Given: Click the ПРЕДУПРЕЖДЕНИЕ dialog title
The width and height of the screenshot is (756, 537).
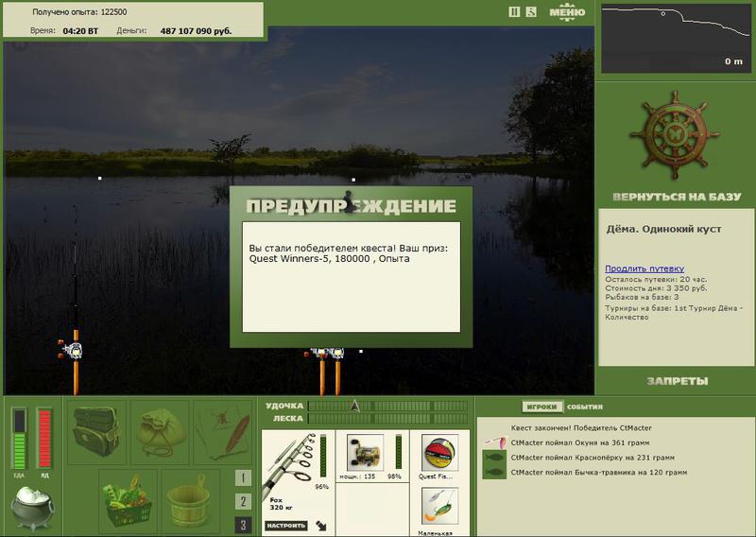Looking at the screenshot, I should click(x=351, y=206).
